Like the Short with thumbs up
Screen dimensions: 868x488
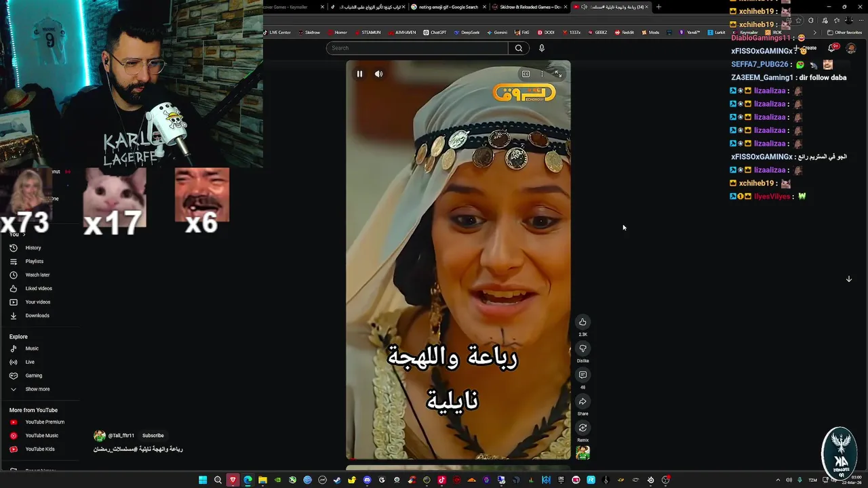[x=583, y=322]
